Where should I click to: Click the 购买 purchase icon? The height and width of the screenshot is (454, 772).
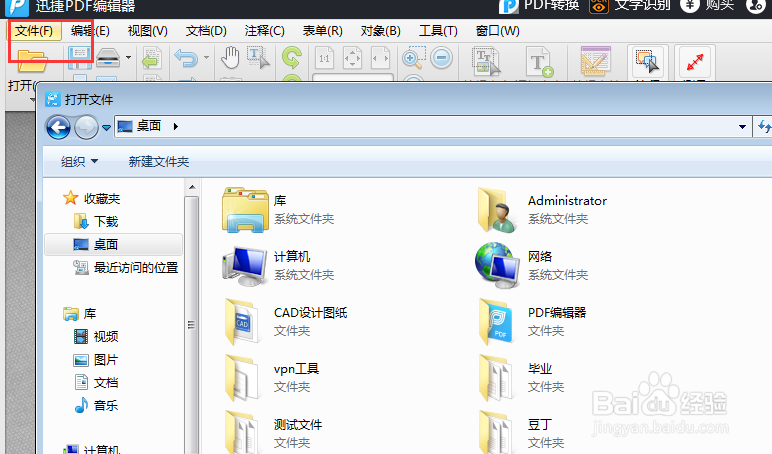point(689,6)
